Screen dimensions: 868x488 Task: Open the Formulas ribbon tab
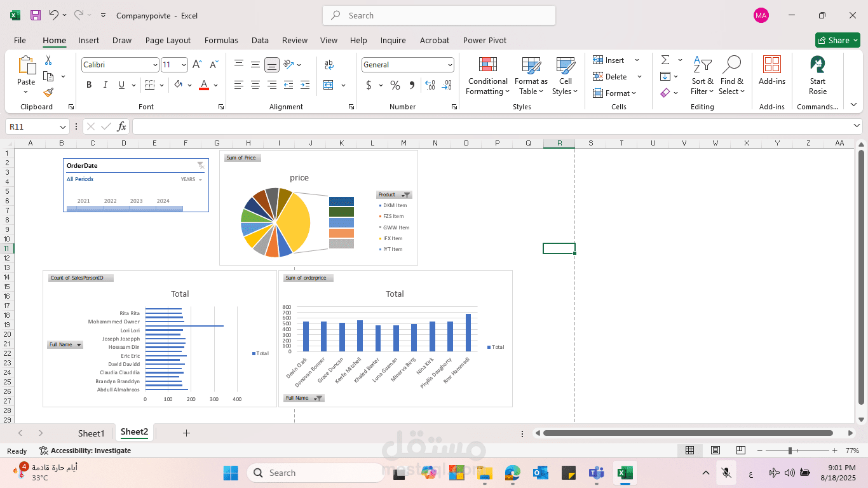tap(221, 40)
